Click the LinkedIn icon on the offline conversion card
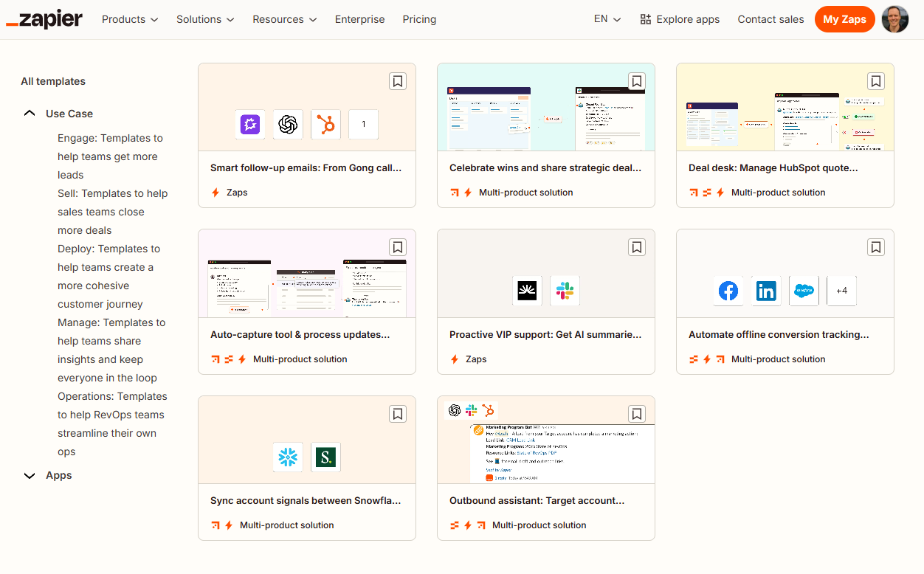Screen dimensions: 924x574 click(765, 291)
